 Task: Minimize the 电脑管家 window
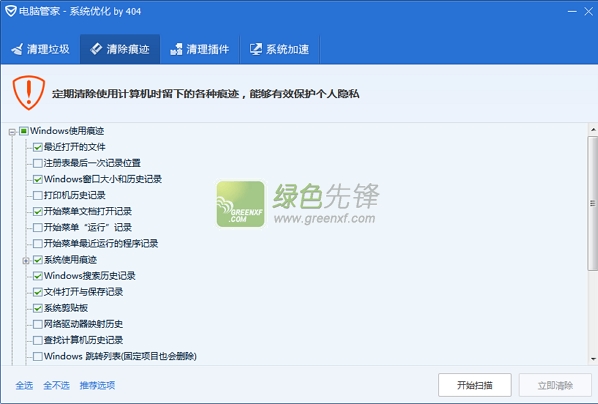pyautogui.click(x=572, y=12)
